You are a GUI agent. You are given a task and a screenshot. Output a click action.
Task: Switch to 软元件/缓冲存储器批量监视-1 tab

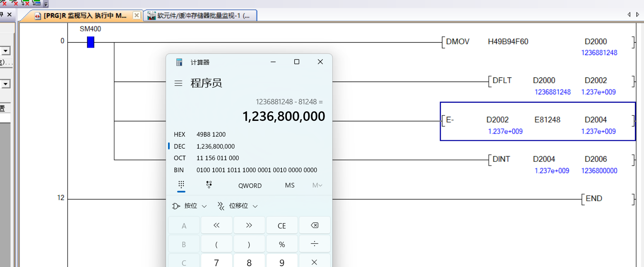(x=201, y=16)
